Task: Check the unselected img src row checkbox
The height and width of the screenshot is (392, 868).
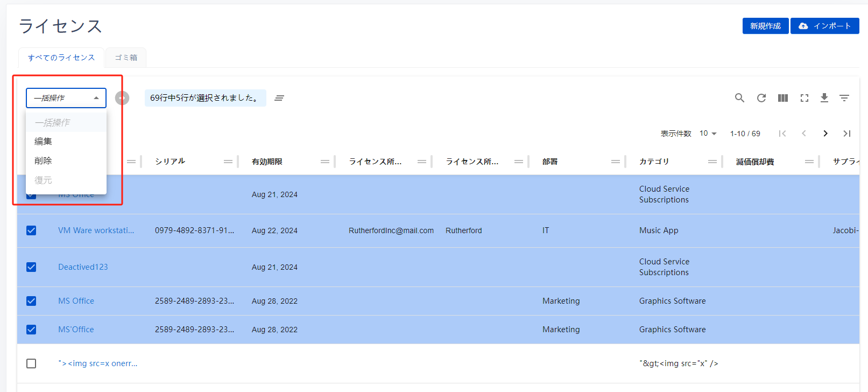Action: (31, 363)
